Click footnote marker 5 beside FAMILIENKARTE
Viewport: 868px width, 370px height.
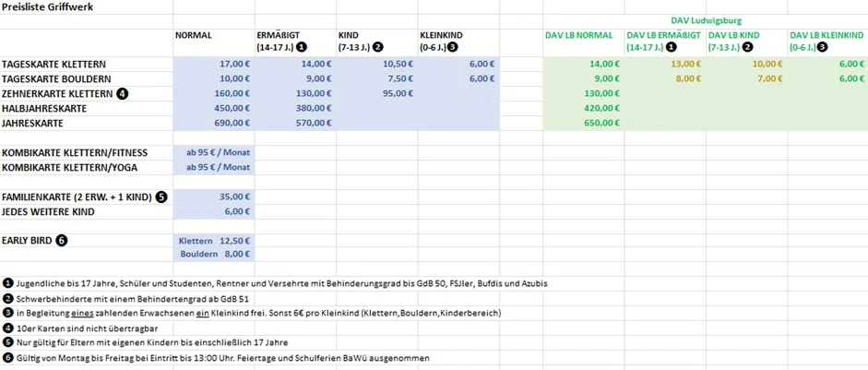(161, 197)
